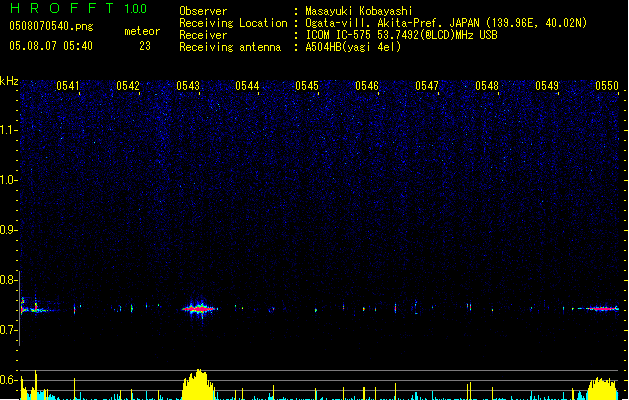This screenshot has width=629, height=400.
Task: Click the 0.6 kHz axis label
Action: tap(8, 380)
